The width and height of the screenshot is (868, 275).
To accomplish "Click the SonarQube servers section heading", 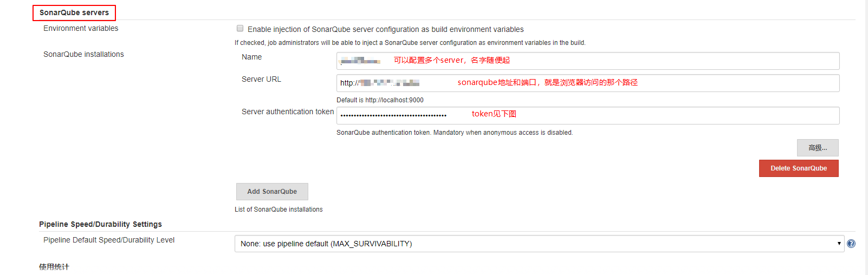I will coord(74,12).
